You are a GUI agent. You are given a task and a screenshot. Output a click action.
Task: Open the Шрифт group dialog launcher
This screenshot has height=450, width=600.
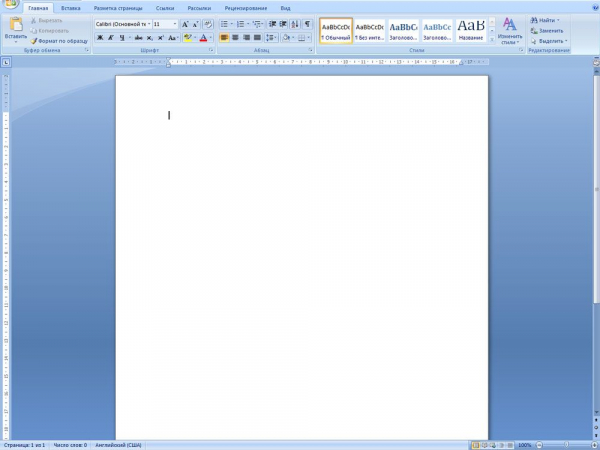[211, 50]
